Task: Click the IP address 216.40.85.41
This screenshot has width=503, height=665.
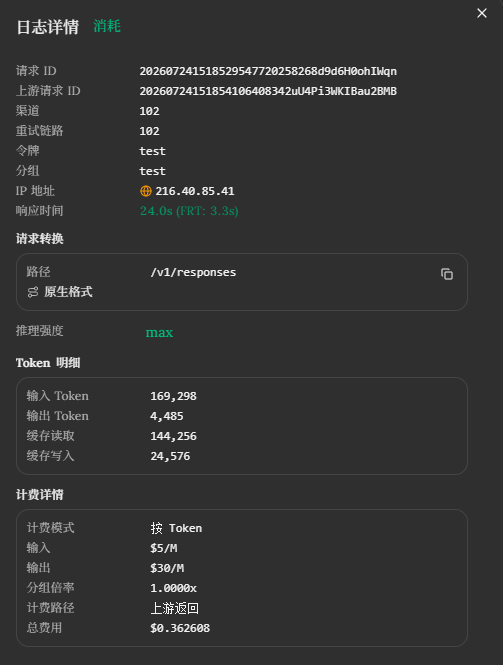Action: 195,191
